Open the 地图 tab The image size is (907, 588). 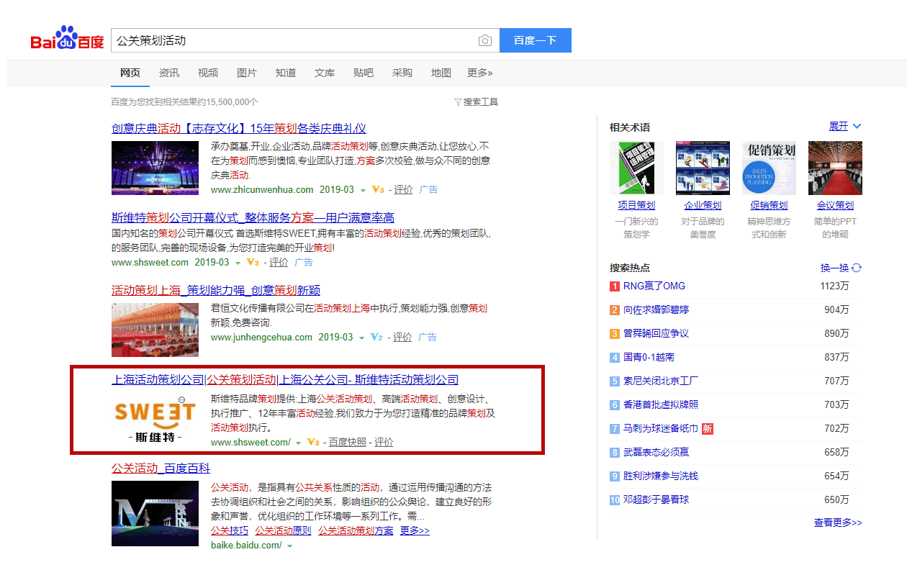pyautogui.click(x=441, y=73)
